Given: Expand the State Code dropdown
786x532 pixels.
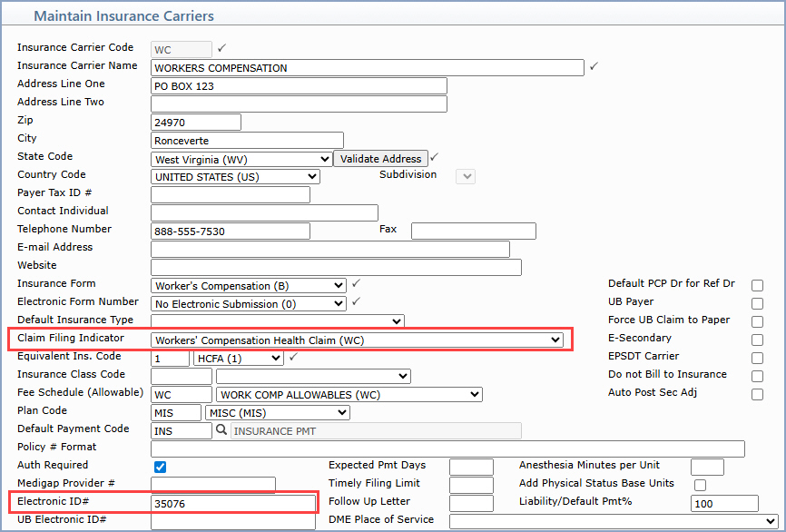Looking at the screenshot, I should pyautogui.click(x=241, y=159).
